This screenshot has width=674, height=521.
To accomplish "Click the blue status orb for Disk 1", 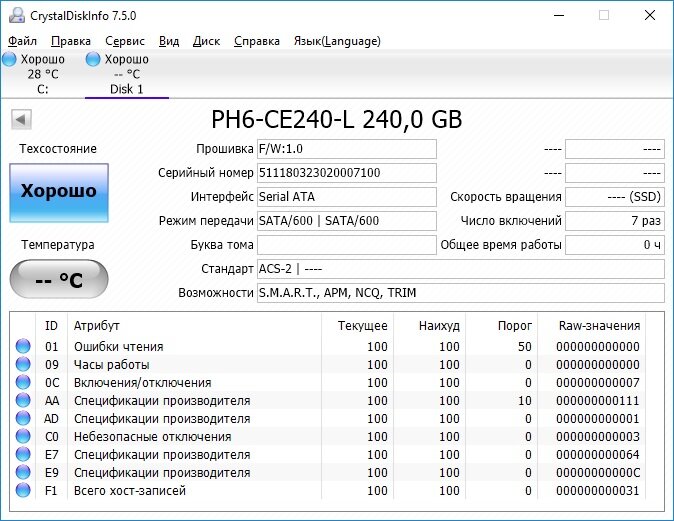I will click(93, 59).
